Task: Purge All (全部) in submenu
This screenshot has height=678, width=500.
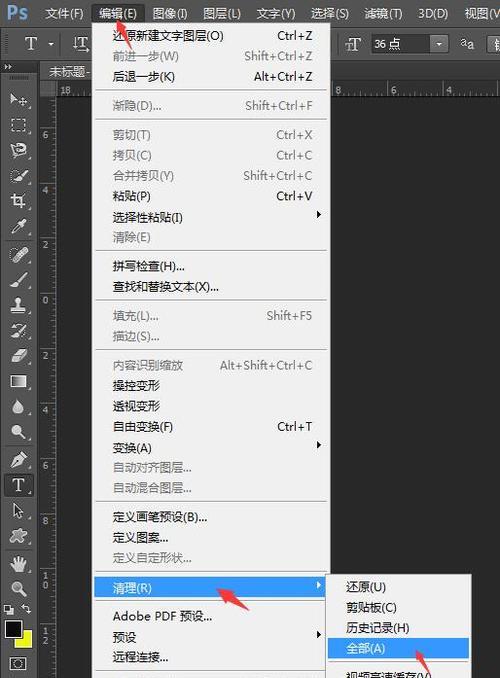Action: [x=398, y=648]
